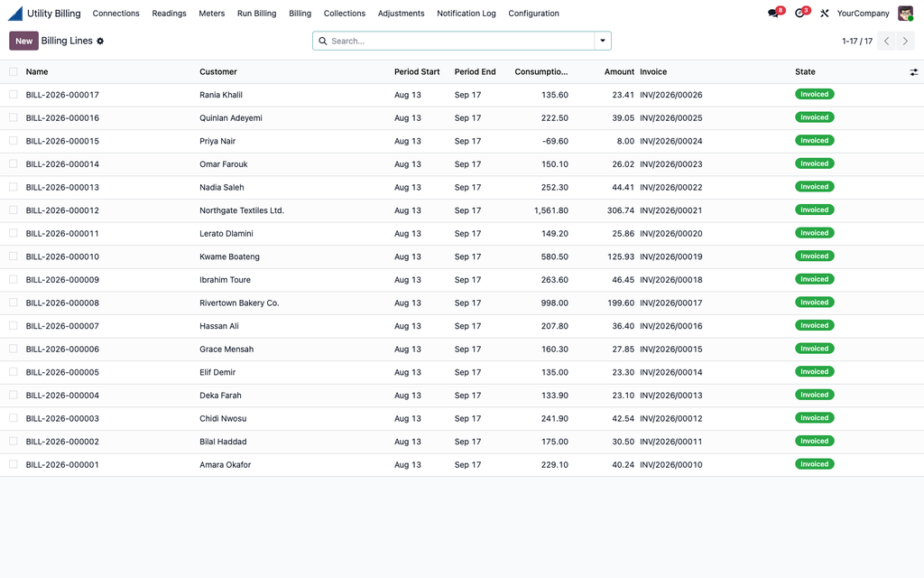Expand the search filter dropdown arrow
This screenshot has height=578, width=924.
(x=603, y=41)
